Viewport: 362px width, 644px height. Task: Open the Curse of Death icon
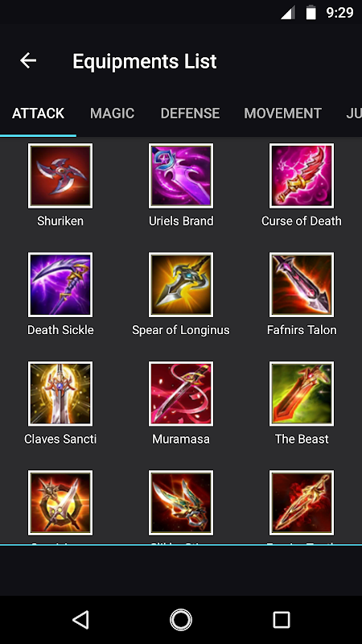click(302, 175)
